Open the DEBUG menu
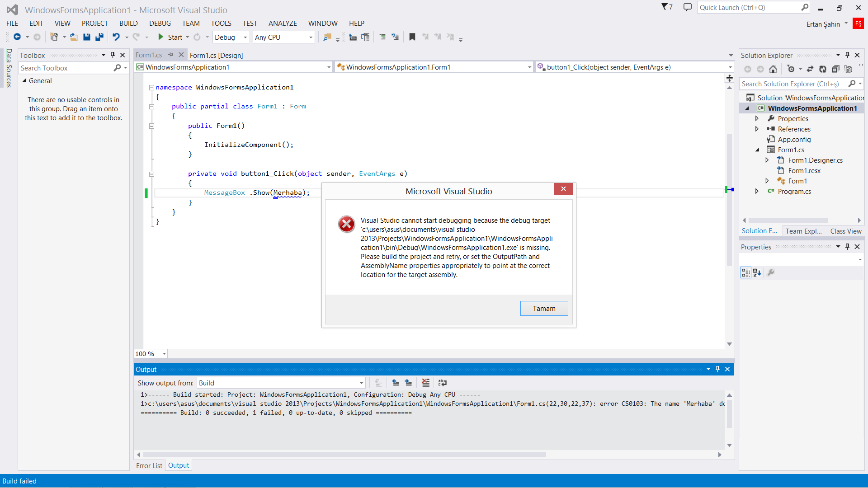Image resolution: width=868 pixels, height=488 pixels. click(x=160, y=23)
